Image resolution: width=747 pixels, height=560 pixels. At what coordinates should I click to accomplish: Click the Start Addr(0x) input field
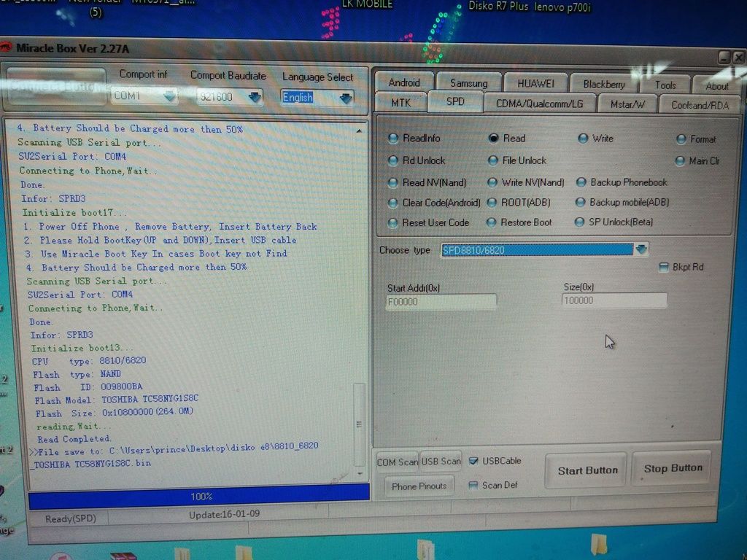[x=441, y=301]
